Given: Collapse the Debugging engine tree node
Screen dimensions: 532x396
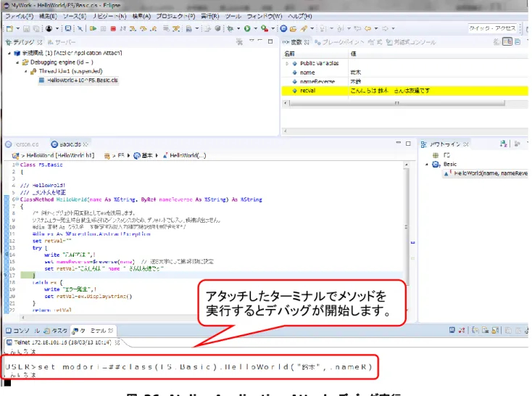Looking at the screenshot, I should pyautogui.click(x=17, y=62).
